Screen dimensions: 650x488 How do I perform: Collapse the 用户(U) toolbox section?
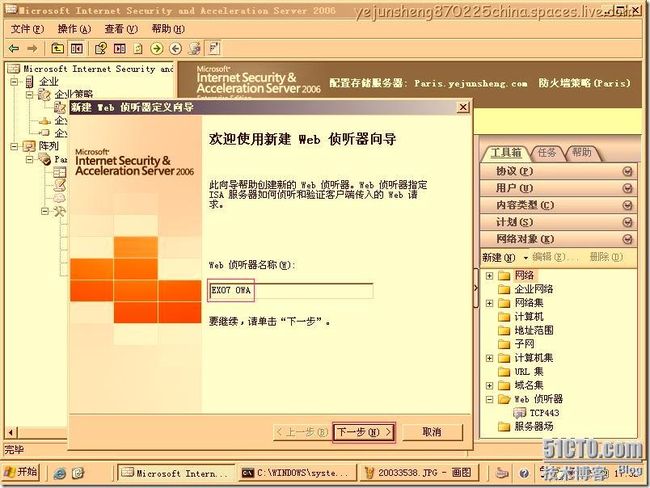coord(628,188)
